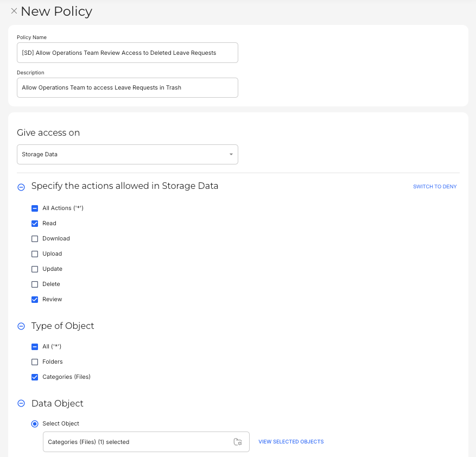Check the Folders object type
Image resolution: width=476 pixels, height=457 pixels.
point(35,362)
